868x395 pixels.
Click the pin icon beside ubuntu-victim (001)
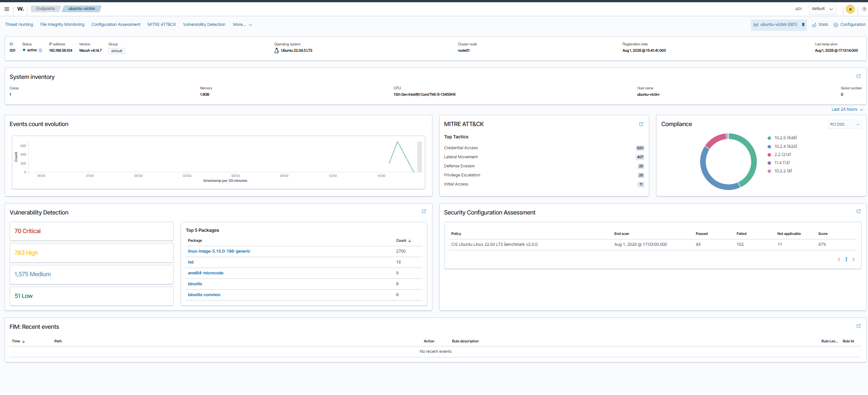(x=803, y=25)
